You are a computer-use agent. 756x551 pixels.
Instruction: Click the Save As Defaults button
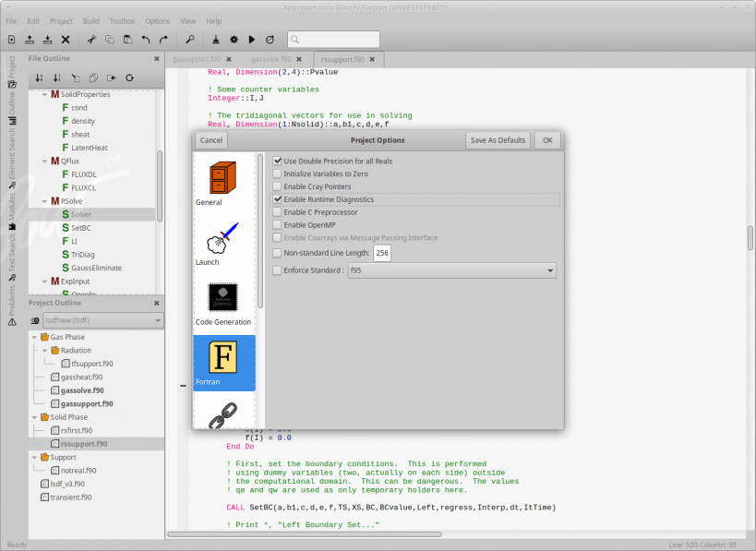point(498,140)
